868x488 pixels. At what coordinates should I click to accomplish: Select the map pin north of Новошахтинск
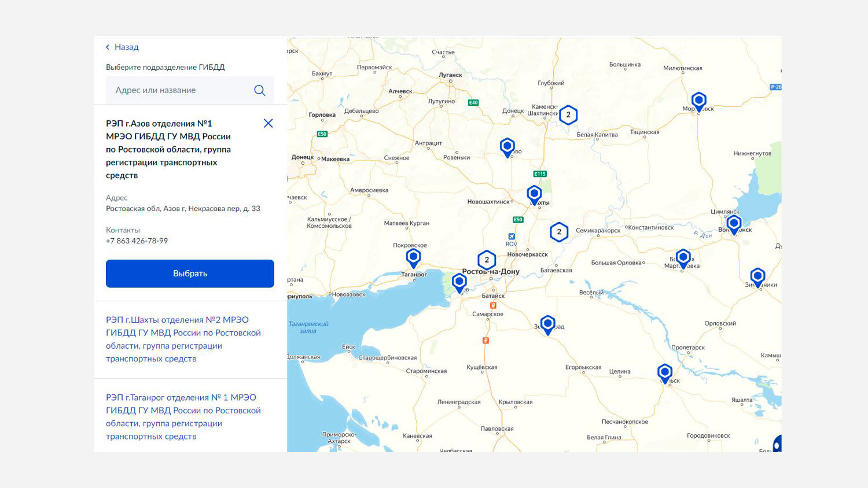(x=507, y=147)
